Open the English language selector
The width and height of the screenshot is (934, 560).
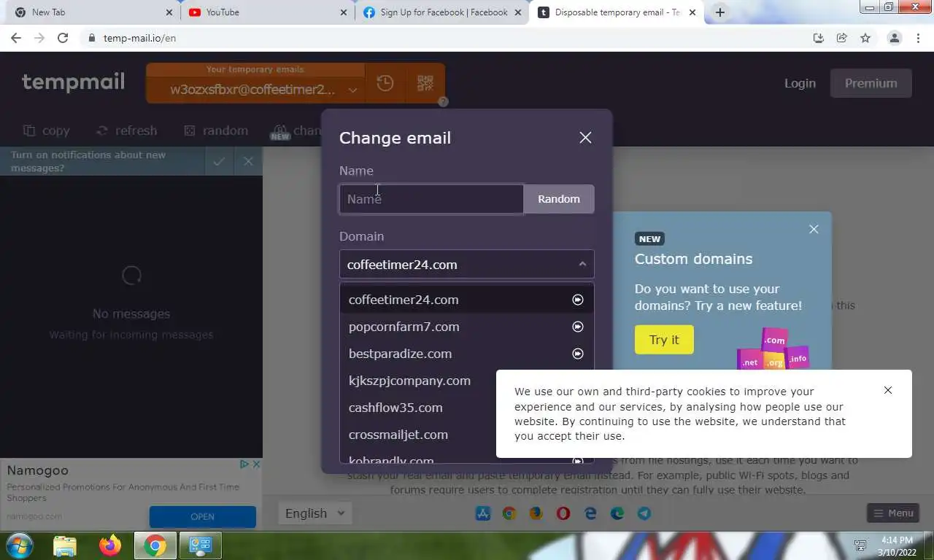coord(314,513)
